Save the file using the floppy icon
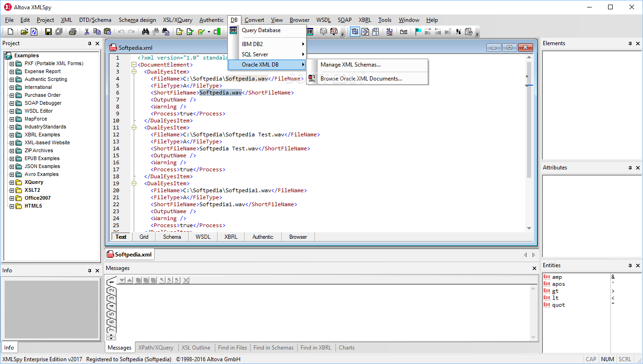The image size is (643, 364). click(x=48, y=32)
